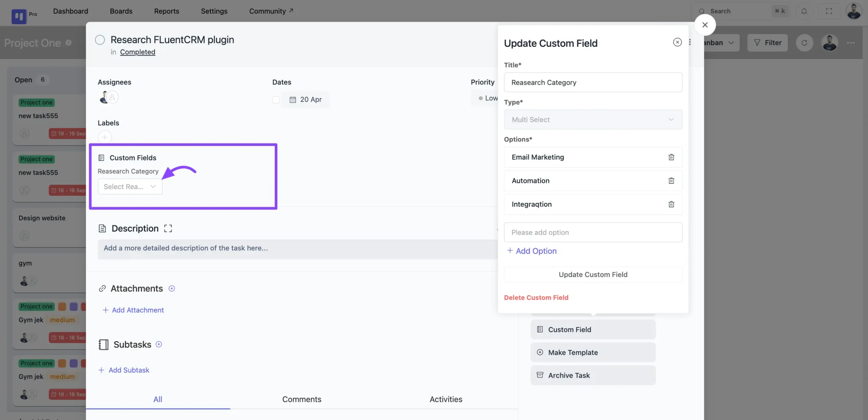Open the gym task card
Viewport: 868px width, 420px height.
(50, 272)
